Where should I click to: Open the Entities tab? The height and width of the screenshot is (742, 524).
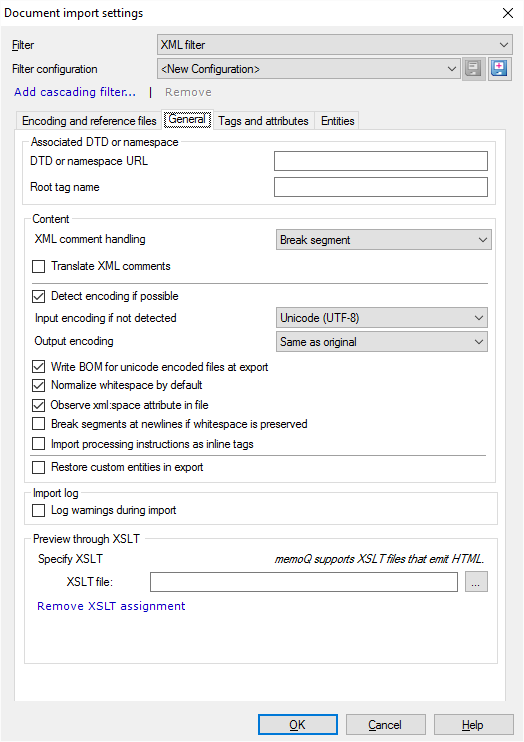(337, 121)
